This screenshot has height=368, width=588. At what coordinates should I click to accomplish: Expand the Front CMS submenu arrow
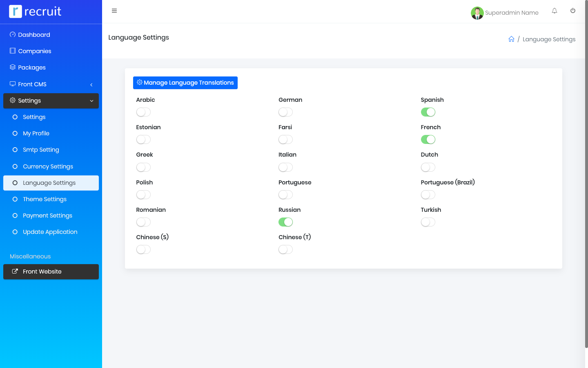(x=91, y=85)
